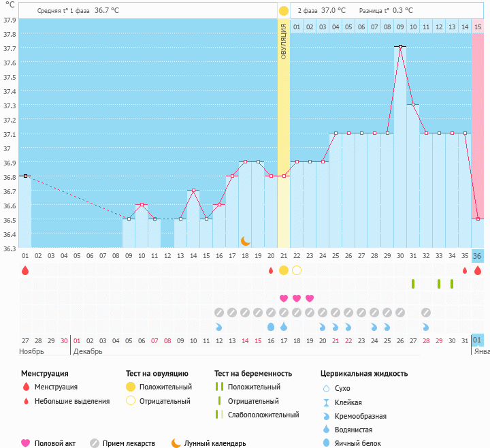Click phase 2 day 09 header cell
Screen dimensions: 490x448
tap(400, 27)
